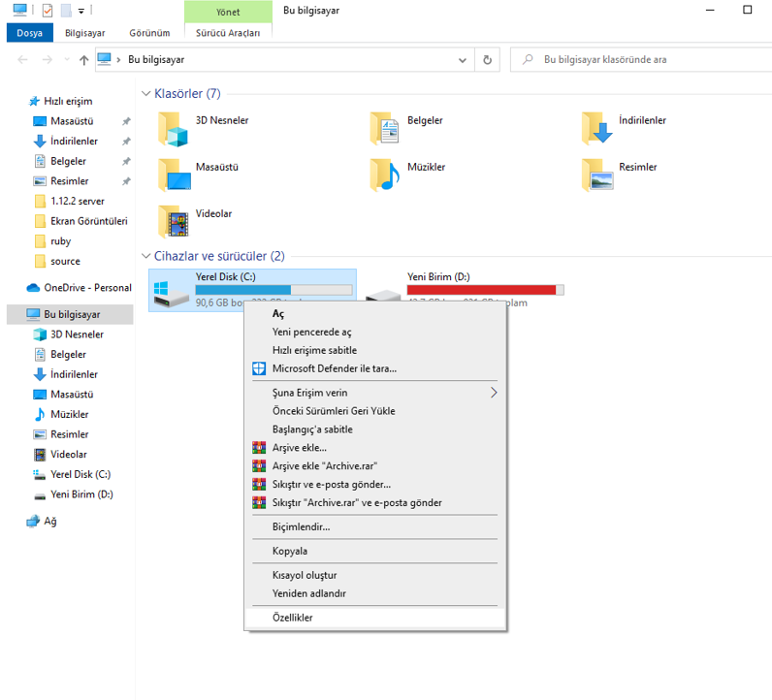Open the address bar history dropdown
Viewport: 772px width, 700px height.
pyautogui.click(x=463, y=60)
